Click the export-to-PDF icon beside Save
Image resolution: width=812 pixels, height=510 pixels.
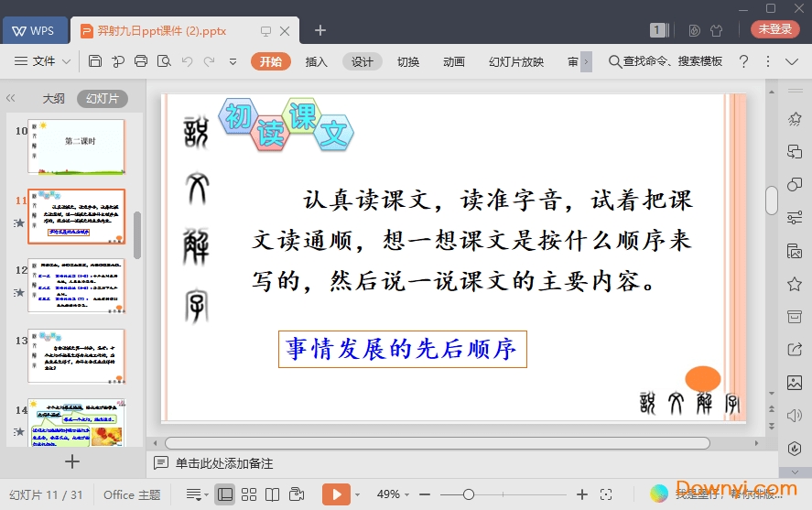(x=118, y=61)
